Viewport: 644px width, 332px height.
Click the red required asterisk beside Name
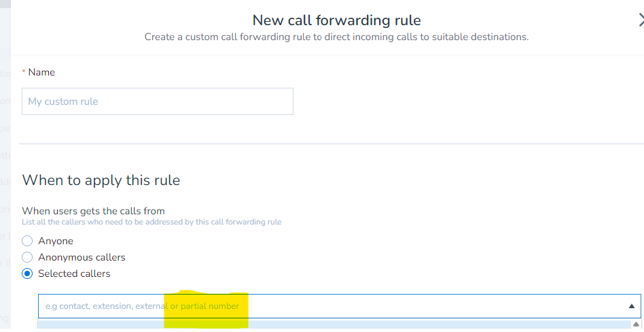tap(24, 72)
